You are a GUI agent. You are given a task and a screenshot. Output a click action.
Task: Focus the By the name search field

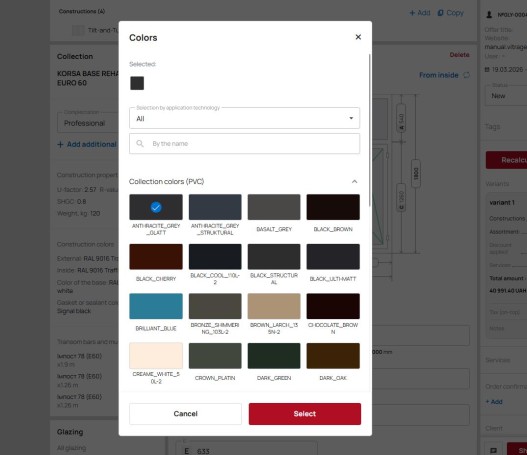click(244, 143)
